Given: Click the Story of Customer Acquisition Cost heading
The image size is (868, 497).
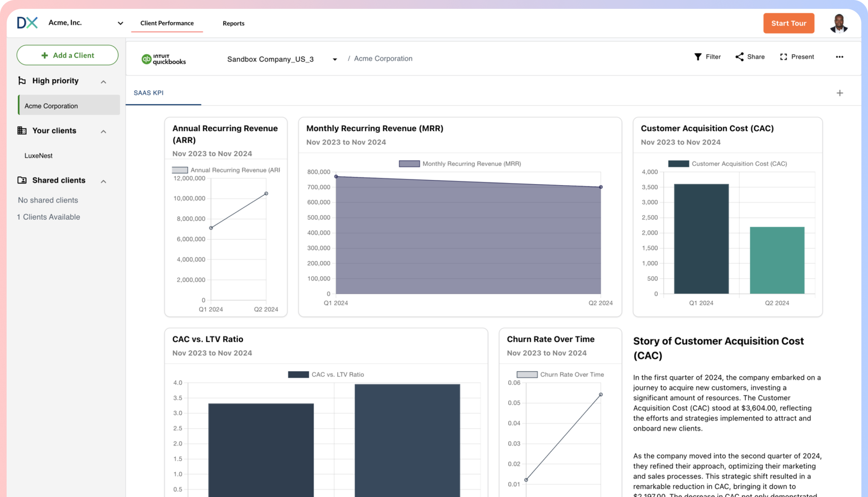Looking at the screenshot, I should click(718, 348).
